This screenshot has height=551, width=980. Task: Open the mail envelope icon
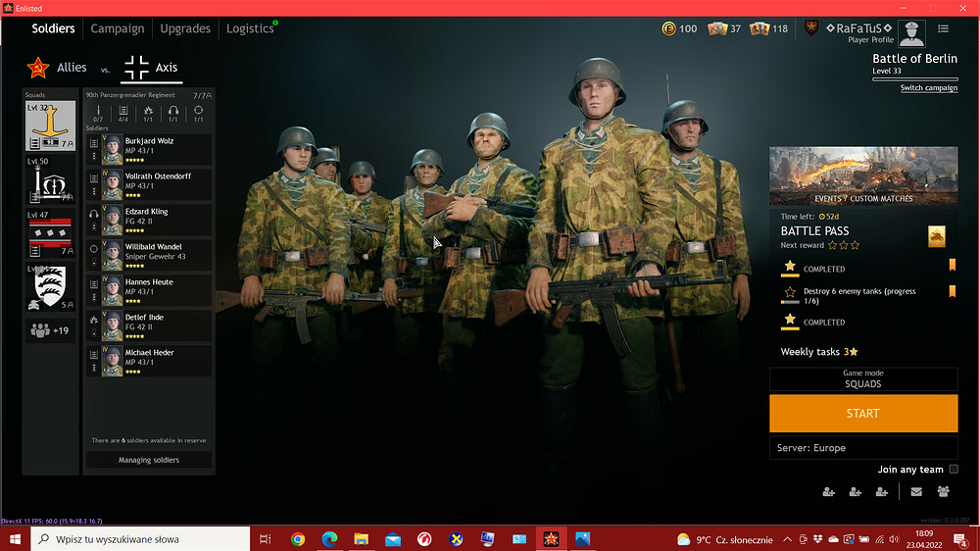pyautogui.click(x=916, y=491)
